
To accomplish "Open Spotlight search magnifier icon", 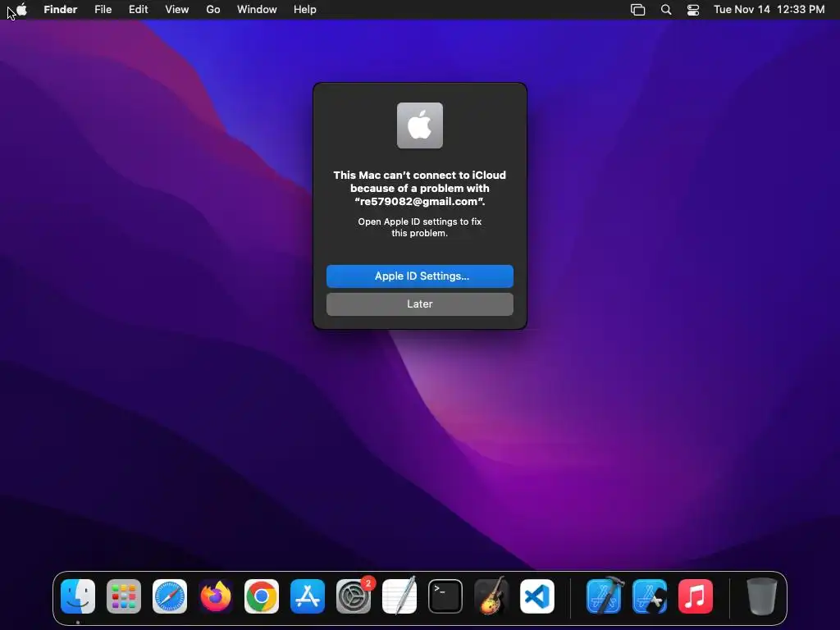I will 666,10.
